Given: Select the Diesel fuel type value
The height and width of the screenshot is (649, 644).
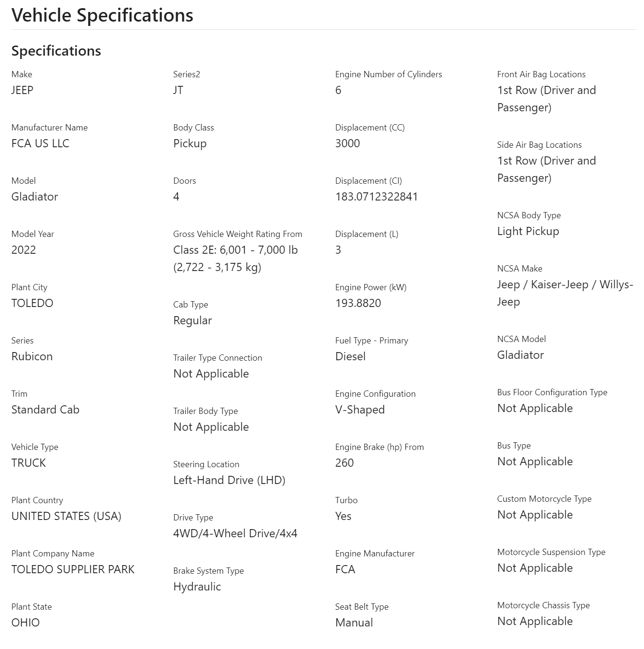Looking at the screenshot, I should [350, 356].
